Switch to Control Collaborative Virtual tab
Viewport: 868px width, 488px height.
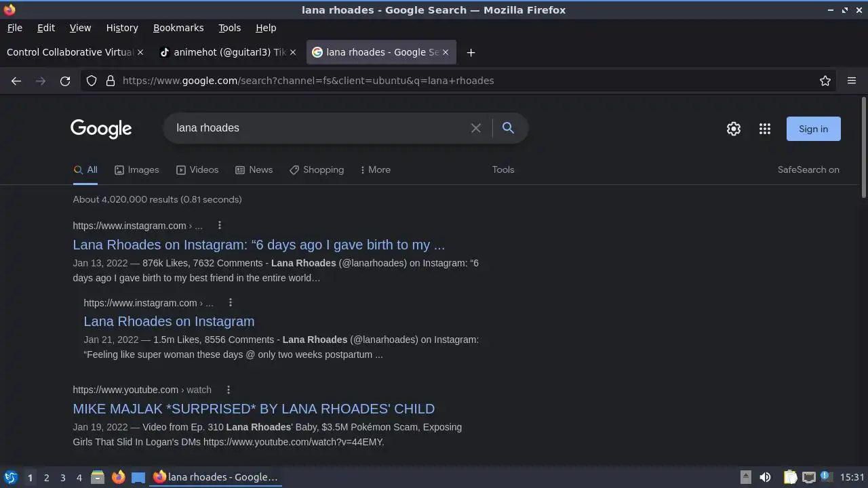click(70, 52)
